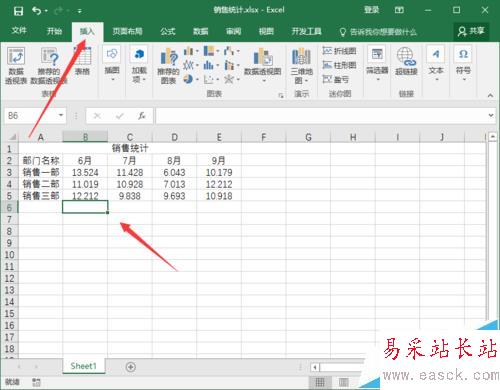500x390 pixels.
Task: Insert a combo chart
Action: coord(232,65)
